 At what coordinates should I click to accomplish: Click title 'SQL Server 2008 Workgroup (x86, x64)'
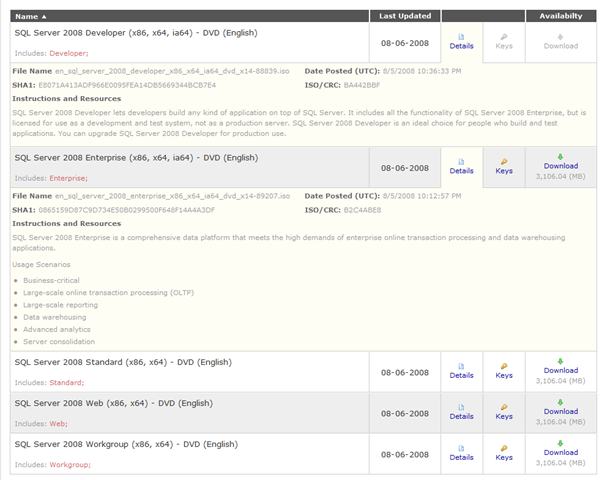[x=94, y=444]
